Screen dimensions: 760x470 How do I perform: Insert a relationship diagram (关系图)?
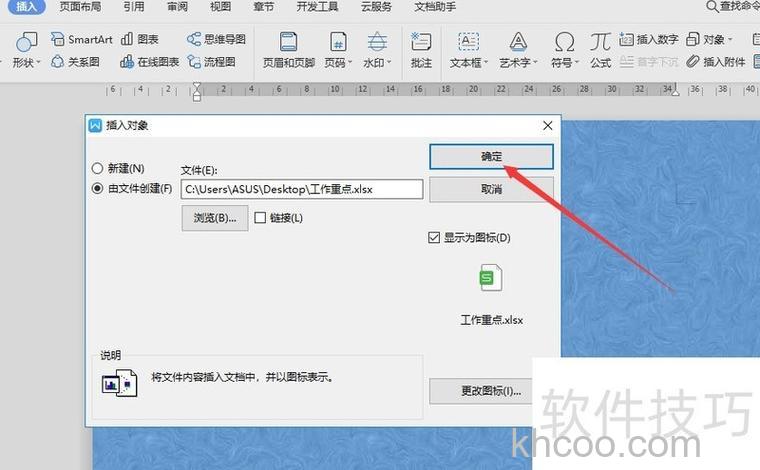pos(75,62)
